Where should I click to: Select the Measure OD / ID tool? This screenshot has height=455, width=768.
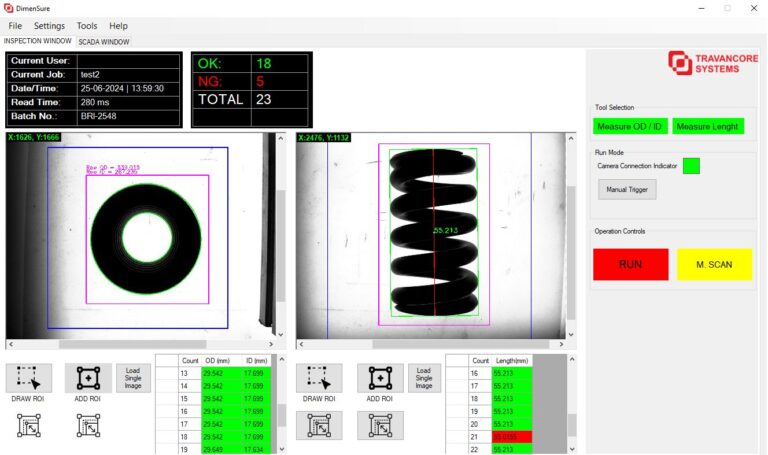pos(629,126)
